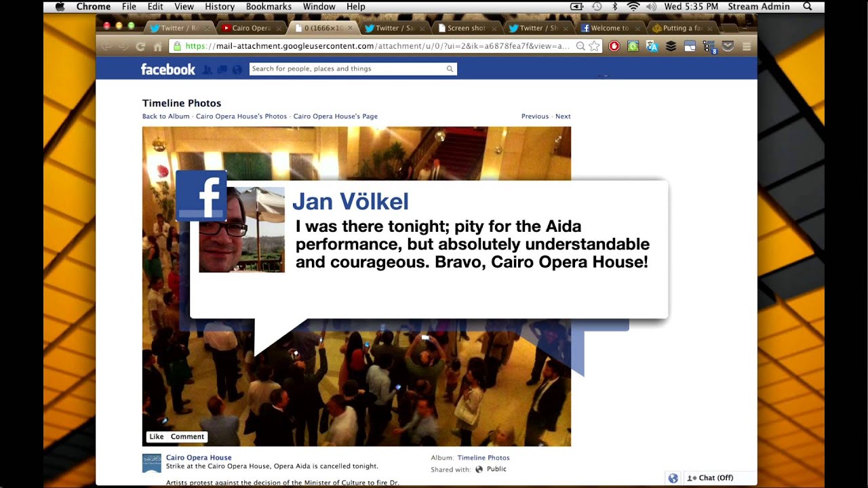The width and height of the screenshot is (868, 488).
Task: Like the timeline photo
Action: pyautogui.click(x=157, y=437)
